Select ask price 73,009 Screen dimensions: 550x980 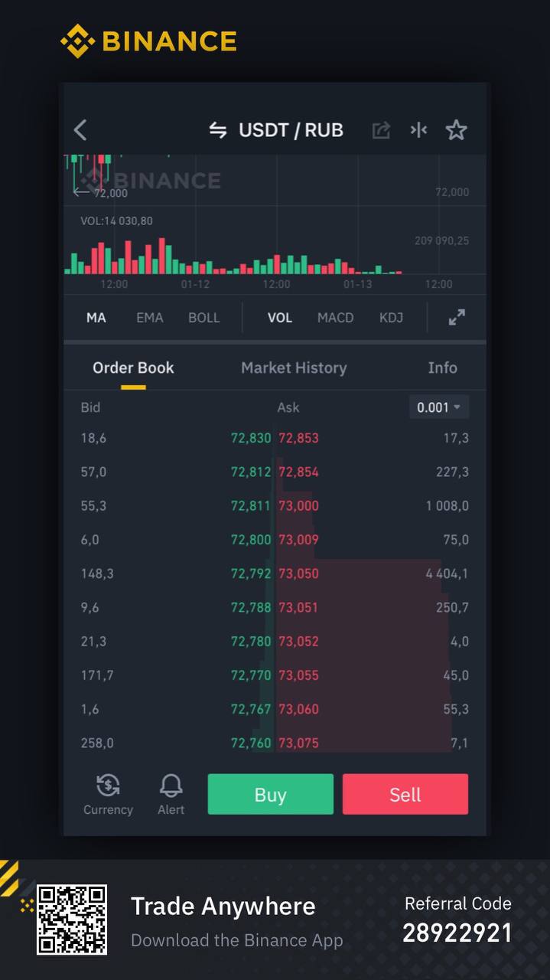298,540
